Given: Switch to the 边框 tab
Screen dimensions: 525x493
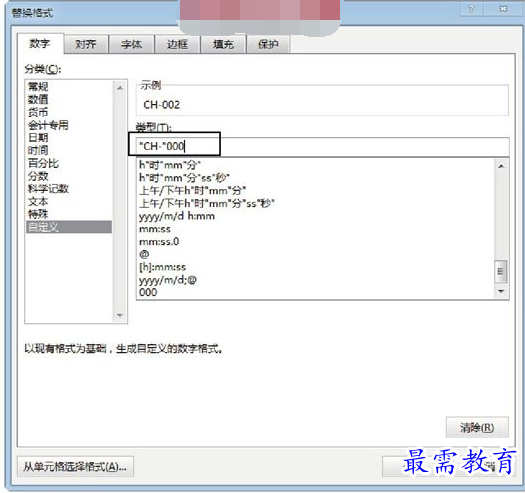Looking at the screenshot, I should tap(177, 44).
